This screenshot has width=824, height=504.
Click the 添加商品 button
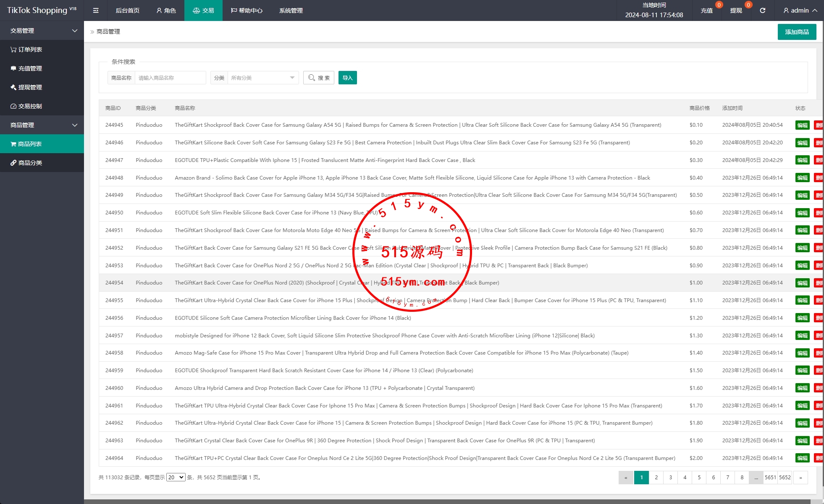coord(797,32)
